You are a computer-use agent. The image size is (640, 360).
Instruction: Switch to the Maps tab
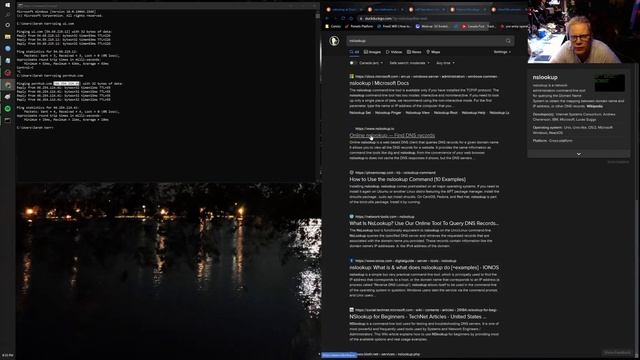(x=433, y=52)
